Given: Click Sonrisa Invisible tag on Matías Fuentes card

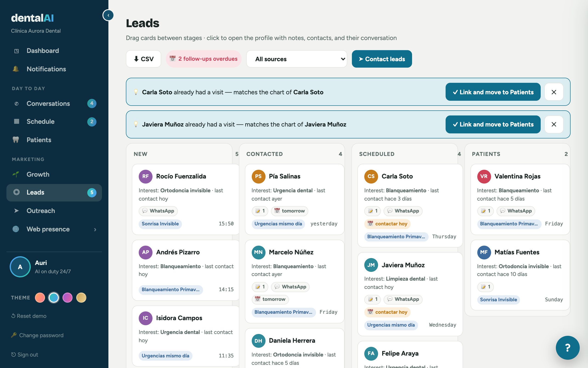Looking at the screenshot, I should pyautogui.click(x=498, y=300).
